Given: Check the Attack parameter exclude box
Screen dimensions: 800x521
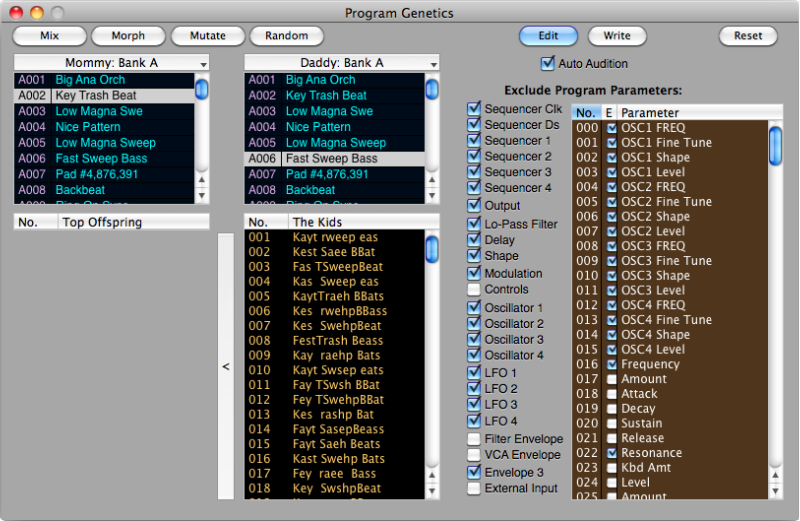Looking at the screenshot, I should [611, 394].
